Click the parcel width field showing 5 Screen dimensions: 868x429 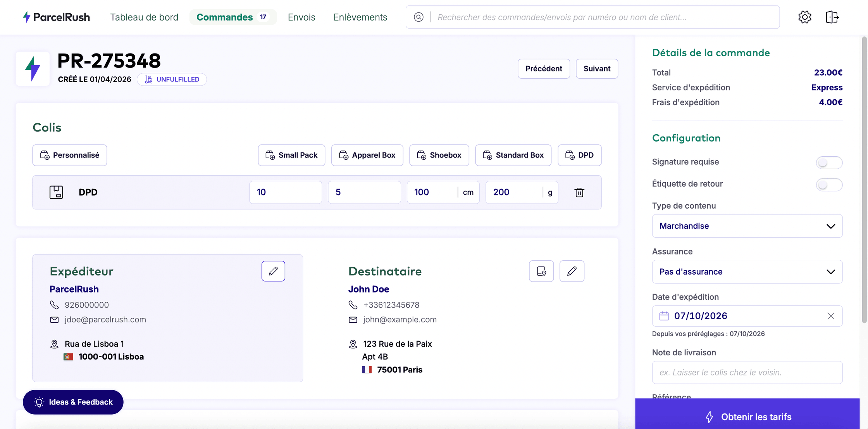coord(364,192)
